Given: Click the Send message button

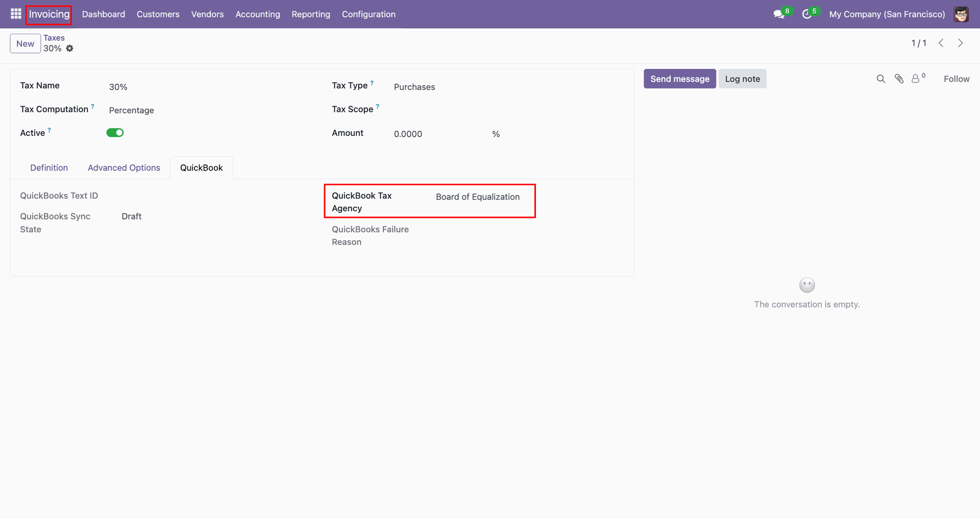Looking at the screenshot, I should tap(679, 79).
